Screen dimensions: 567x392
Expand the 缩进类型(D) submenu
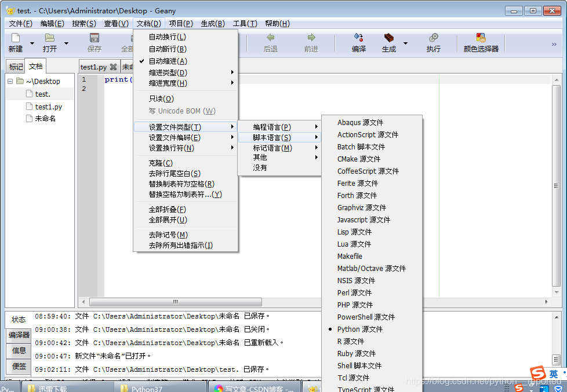point(186,72)
